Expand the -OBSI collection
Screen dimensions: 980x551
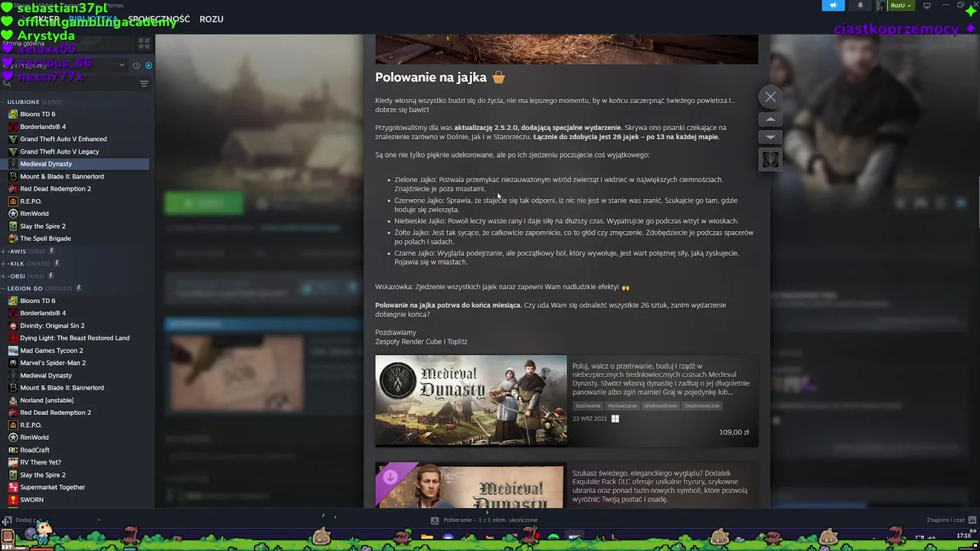pos(4,275)
